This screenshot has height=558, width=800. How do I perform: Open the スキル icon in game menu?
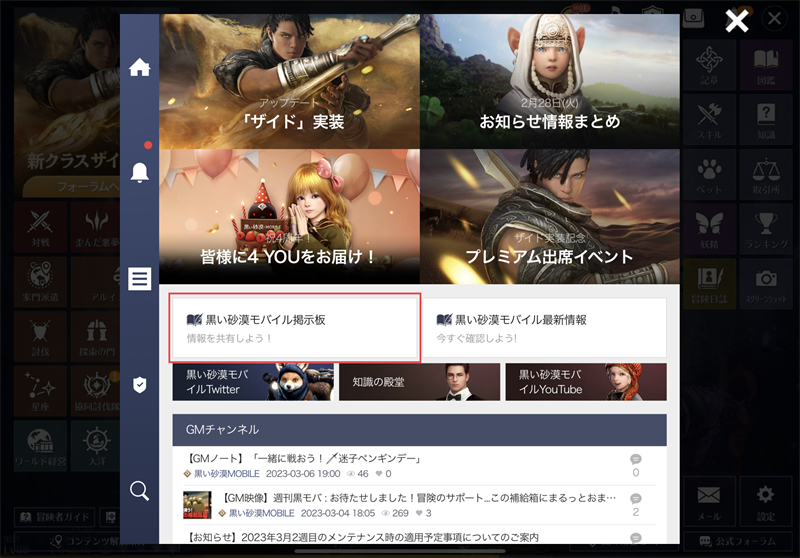[x=709, y=120]
